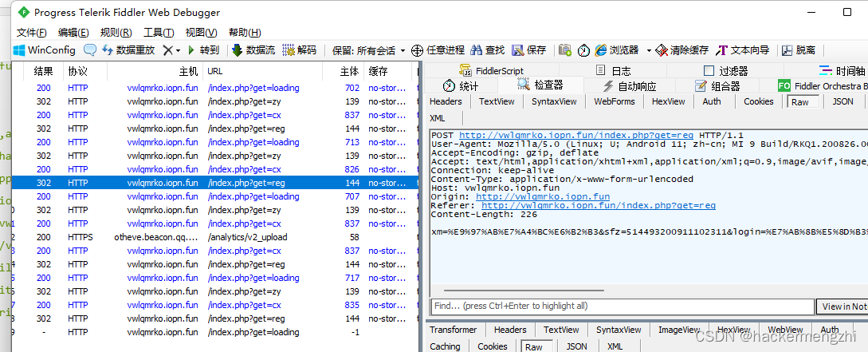Select the 检查器 inspectors tab

click(540, 85)
